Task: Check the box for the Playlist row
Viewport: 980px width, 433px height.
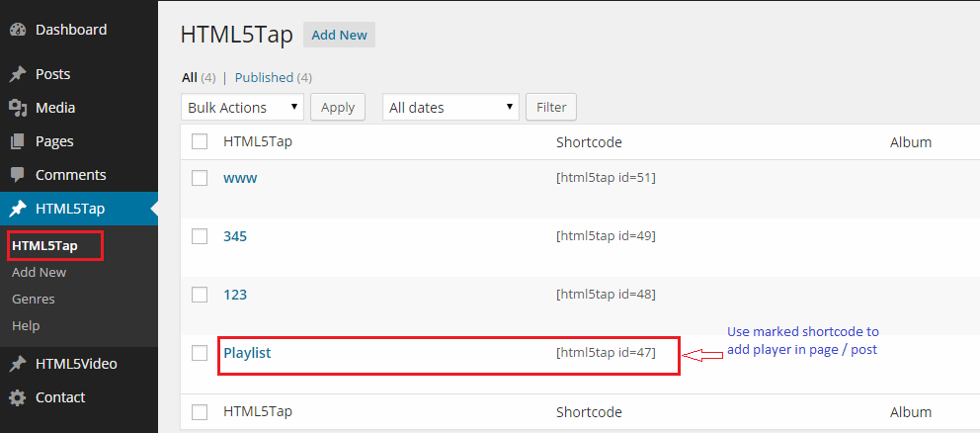Action: (x=200, y=353)
